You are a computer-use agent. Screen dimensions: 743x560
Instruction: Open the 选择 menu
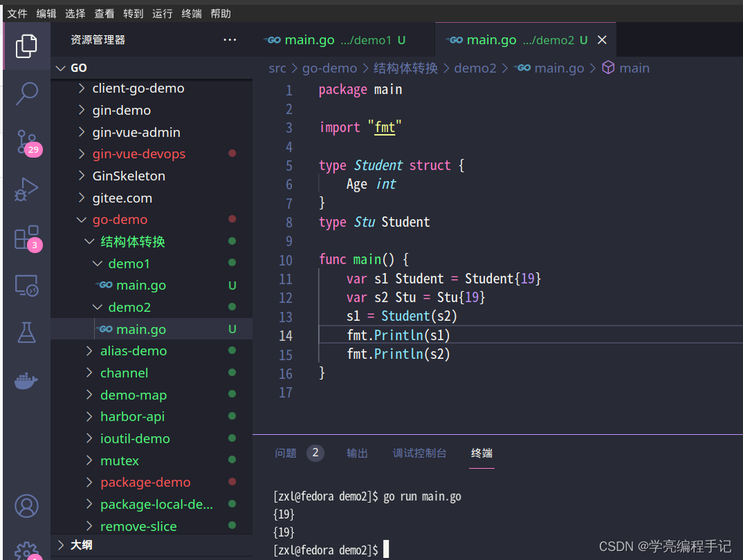pyautogui.click(x=75, y=13)
